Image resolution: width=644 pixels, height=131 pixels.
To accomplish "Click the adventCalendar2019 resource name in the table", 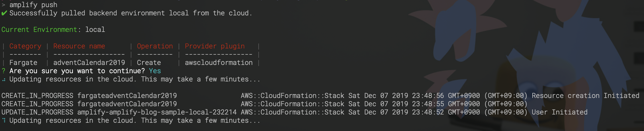I will (89, 63).
